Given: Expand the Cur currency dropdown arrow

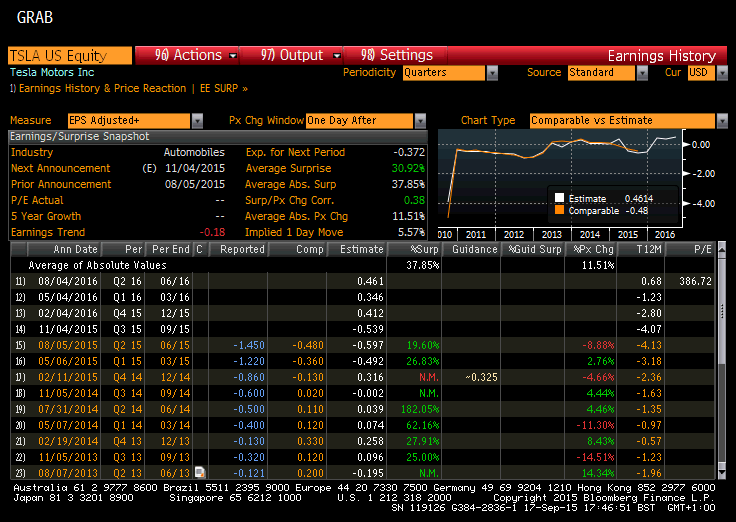Looking at the screenshot, I should pos(722,73).
